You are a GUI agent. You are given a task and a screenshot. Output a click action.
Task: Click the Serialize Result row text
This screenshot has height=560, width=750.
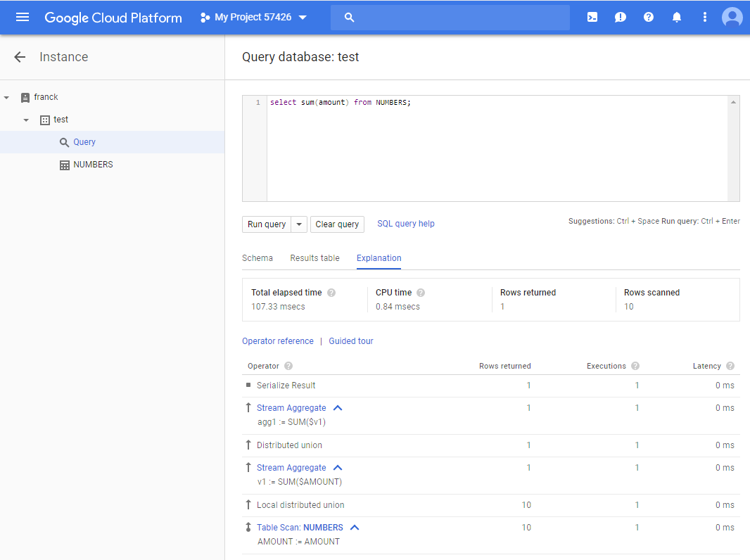286,386
